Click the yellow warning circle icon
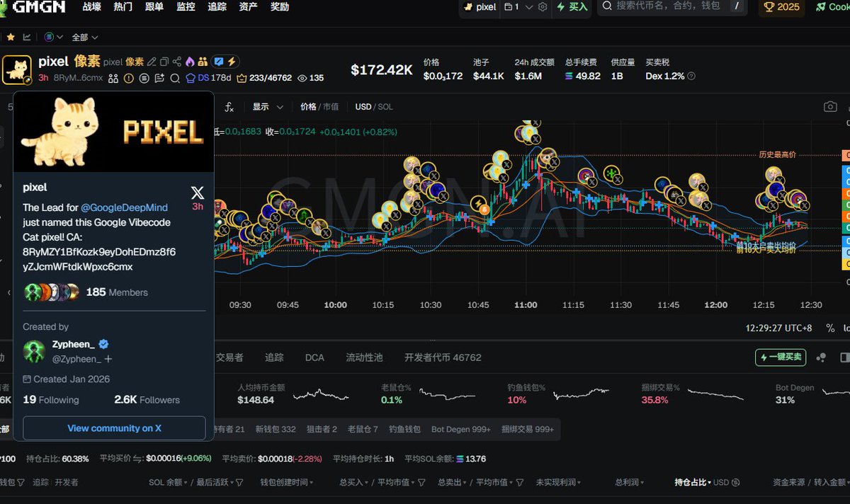850x504 pixels. coord(129,78)
